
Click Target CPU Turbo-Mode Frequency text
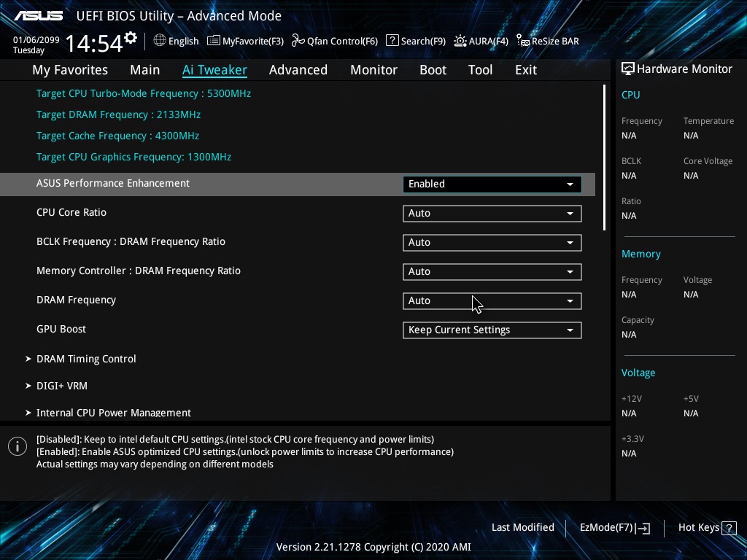(144, 94)
